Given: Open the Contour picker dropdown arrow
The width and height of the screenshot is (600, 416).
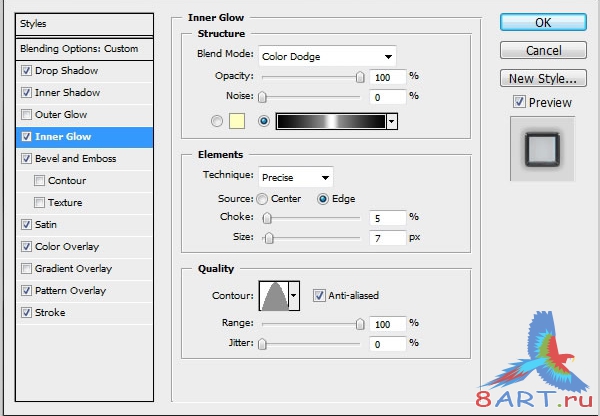Looking at the screenshot, I should pos(293,295).
